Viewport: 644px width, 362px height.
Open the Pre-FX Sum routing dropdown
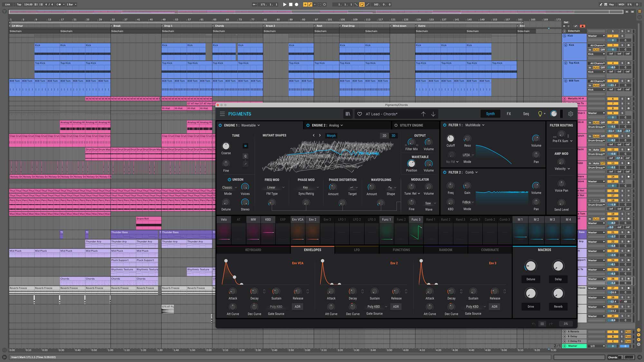pos(563,141)
